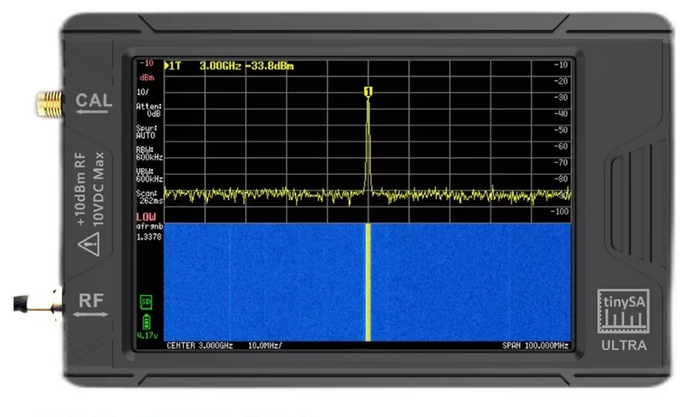Select marker 1 on the signal peak
The height and width of the screenshot is (417, 700).
click(368, 92)
